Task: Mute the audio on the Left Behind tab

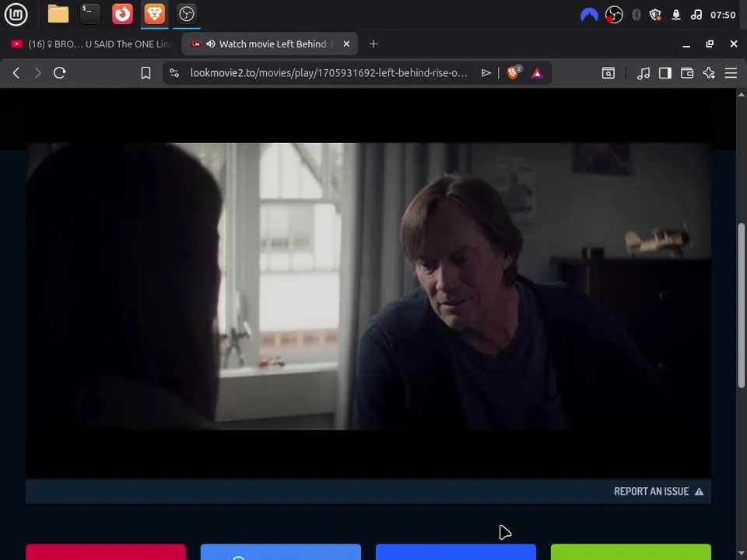Action: pyautogui.click(x=211, y=44)
